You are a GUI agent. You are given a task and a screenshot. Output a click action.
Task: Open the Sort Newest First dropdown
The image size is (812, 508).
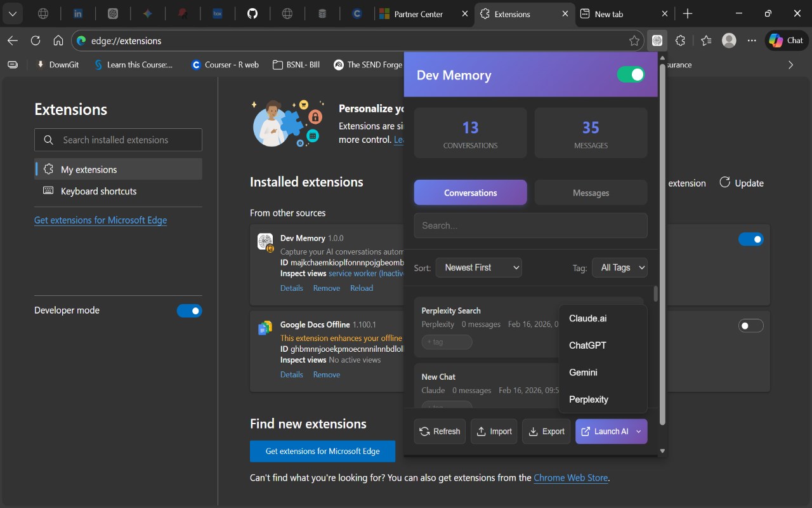coord(479,267)
